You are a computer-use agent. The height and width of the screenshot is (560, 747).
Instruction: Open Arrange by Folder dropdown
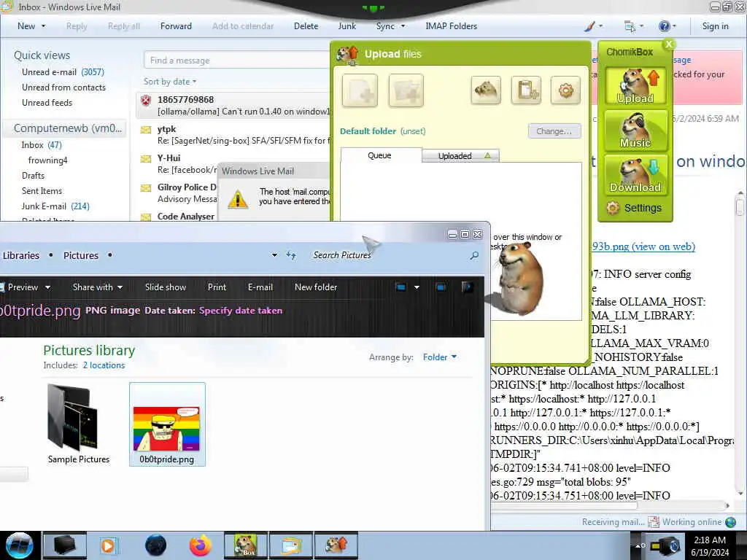click(440, 357)
